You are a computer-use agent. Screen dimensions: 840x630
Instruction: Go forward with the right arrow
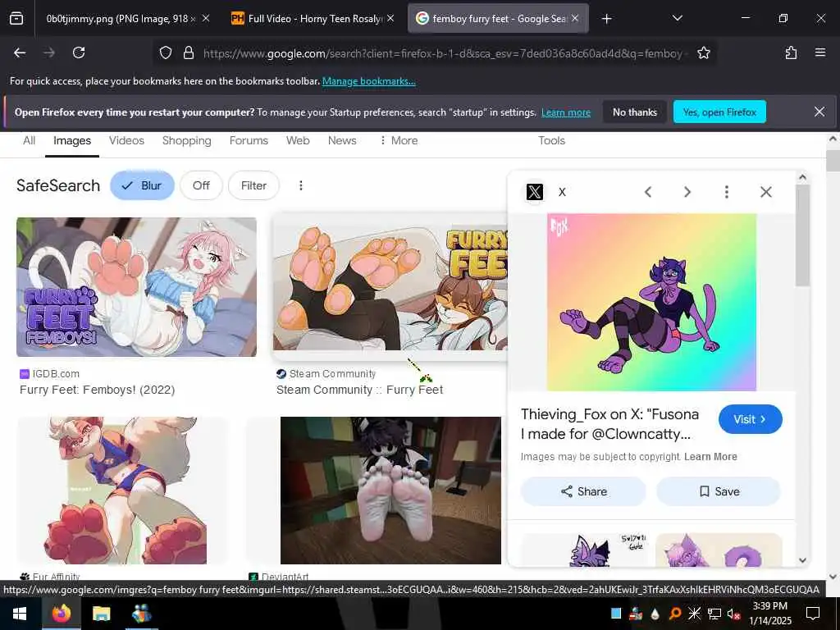pyautogui.click(x=49, y=52)
